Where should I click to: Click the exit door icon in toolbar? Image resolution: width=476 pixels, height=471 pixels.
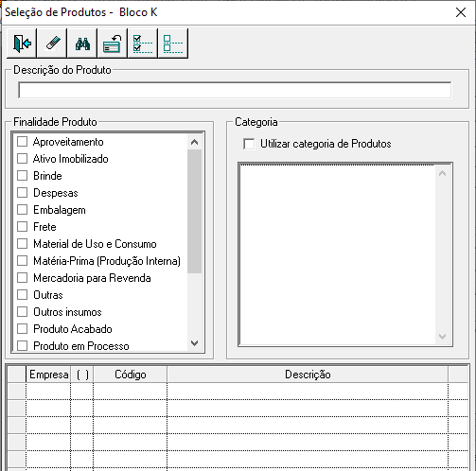(x=22, y=44)
